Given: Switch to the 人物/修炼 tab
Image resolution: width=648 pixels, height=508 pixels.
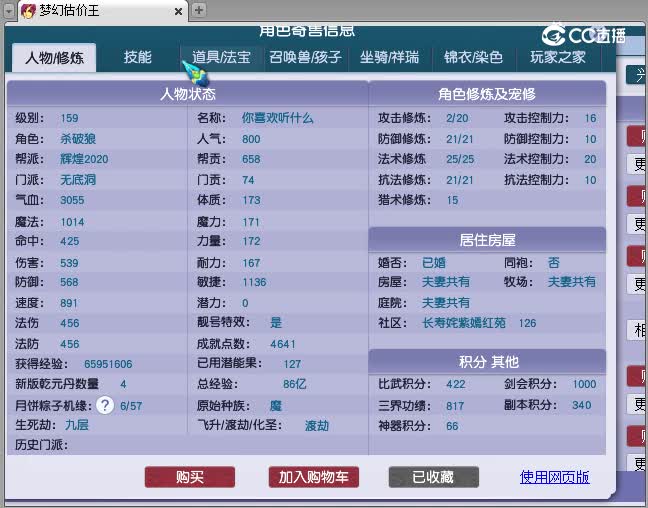Looking at the screenshot, I should (54, 57).
